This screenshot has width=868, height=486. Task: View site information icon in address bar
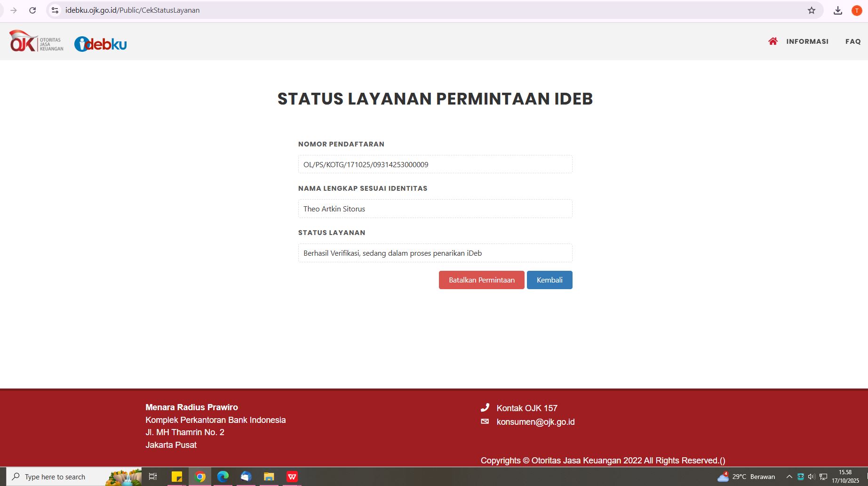55,10
